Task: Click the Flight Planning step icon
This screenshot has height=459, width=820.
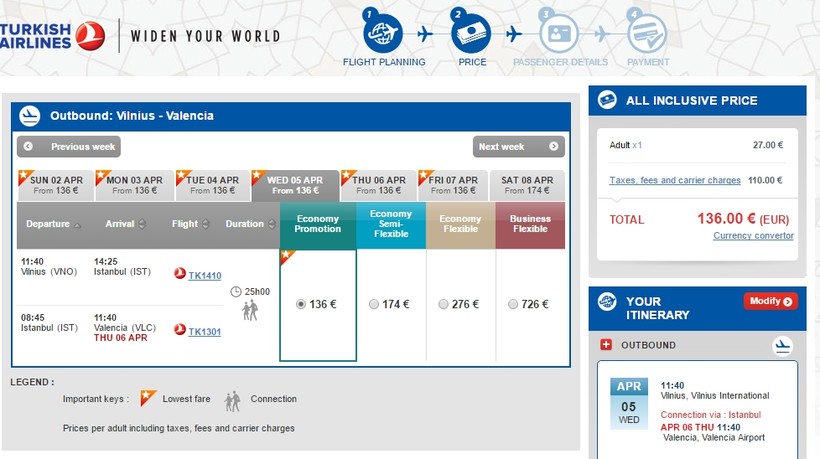Action: [383, 34]
